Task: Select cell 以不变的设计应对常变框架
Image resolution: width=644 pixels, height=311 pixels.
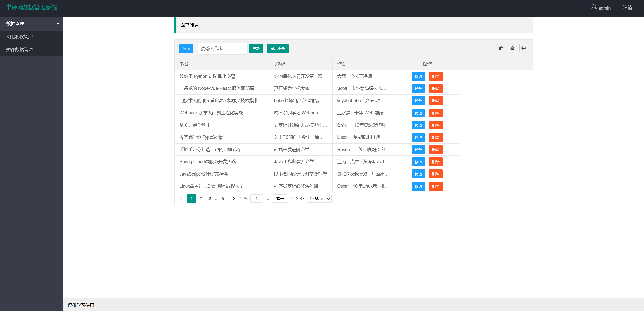Action: 301,174
